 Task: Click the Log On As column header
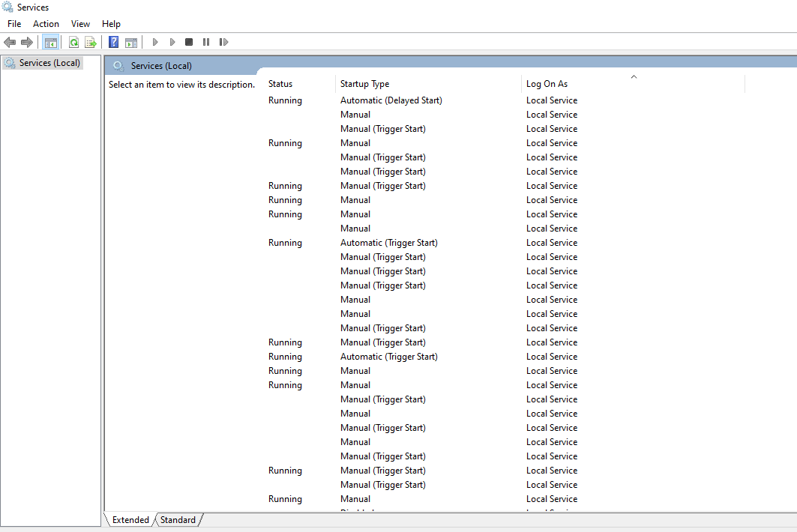coord(547,84)
